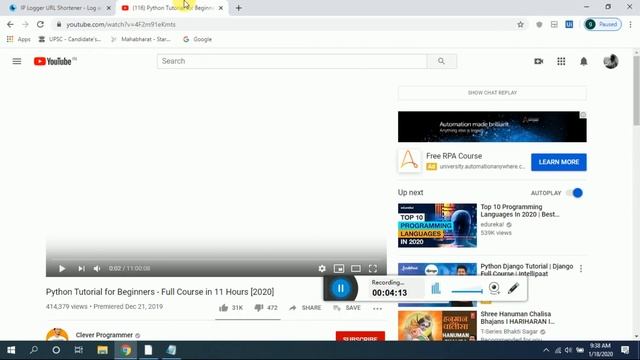Image resolution: width=640 pixels, height=360 pixels.
Task: Open the notifications bell
Action: [x=584, y=61]
